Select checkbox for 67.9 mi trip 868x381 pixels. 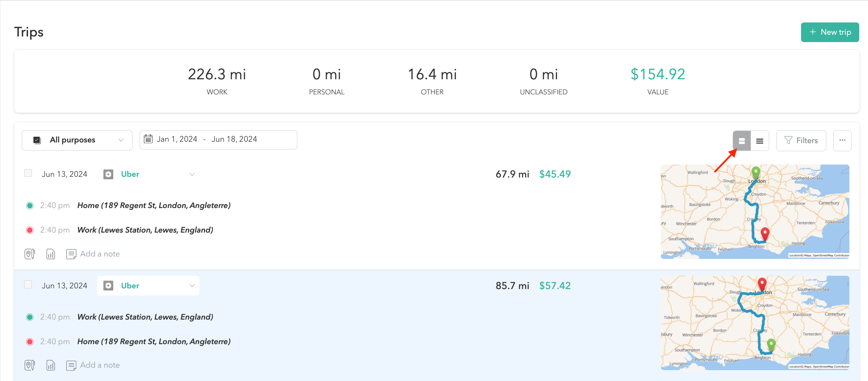(x=28, y=173)
